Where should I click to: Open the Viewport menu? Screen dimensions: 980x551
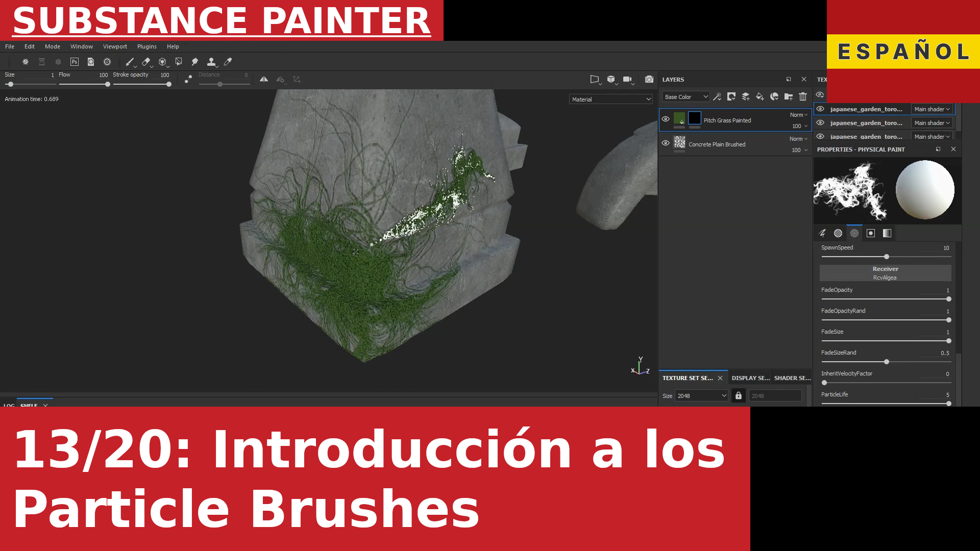[x=115, y=46]
